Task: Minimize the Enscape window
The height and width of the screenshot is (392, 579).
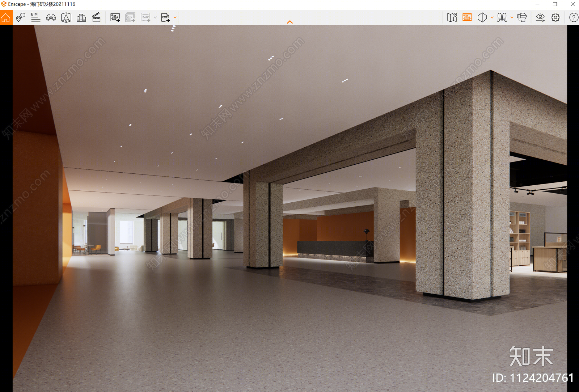Action: tap(537, 4)
